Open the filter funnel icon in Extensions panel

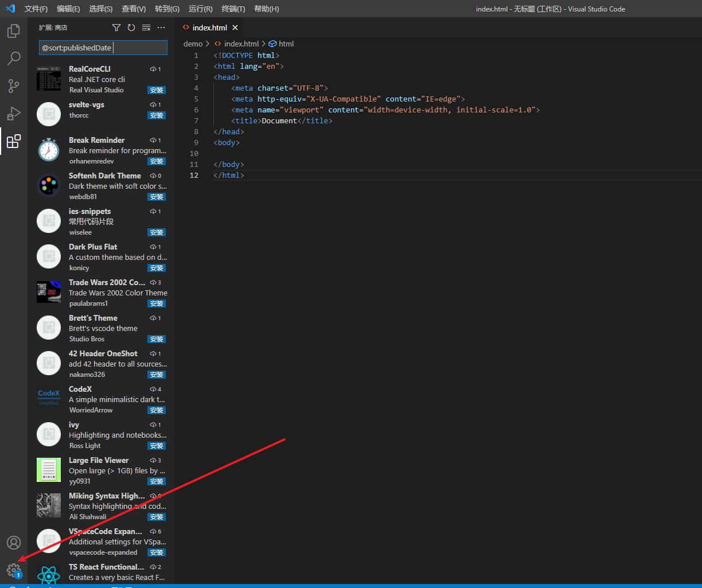coord(116,27)
